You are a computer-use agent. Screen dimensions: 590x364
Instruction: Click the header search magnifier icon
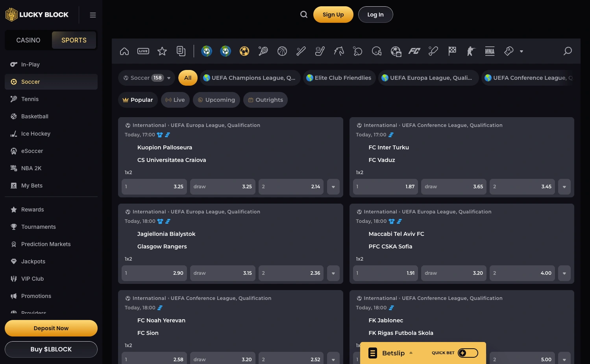click(304, 15)
